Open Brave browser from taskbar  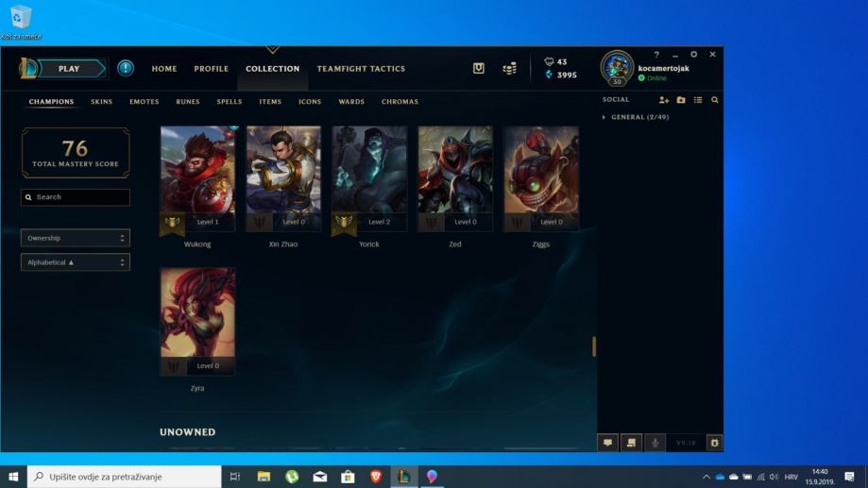coord(376,477)
